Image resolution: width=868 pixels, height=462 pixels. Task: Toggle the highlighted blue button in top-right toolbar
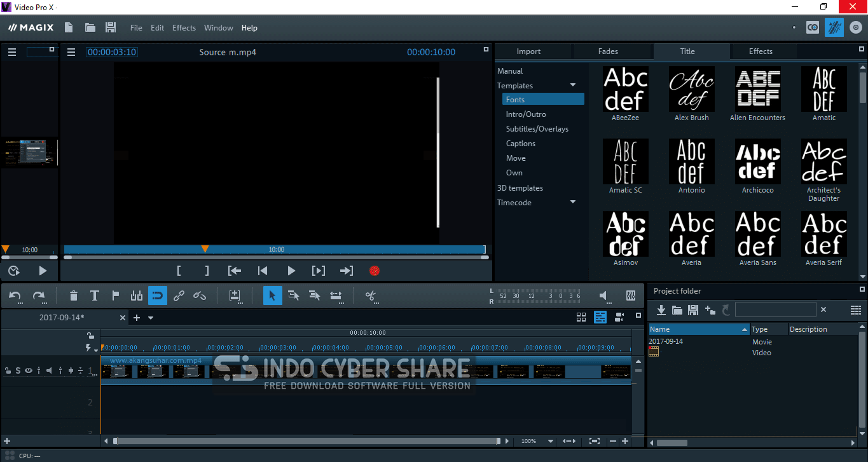(x=834, y=27)
